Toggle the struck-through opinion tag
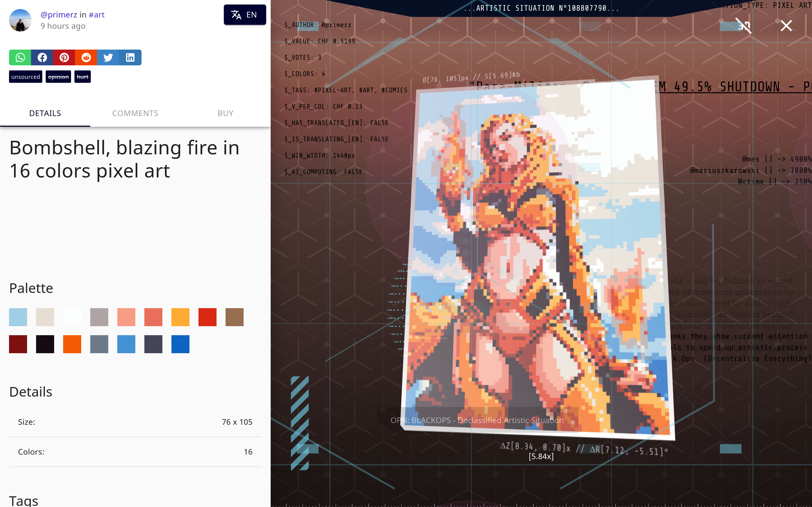The width and height of the screenshot is (812, 507). coord(58,77)
